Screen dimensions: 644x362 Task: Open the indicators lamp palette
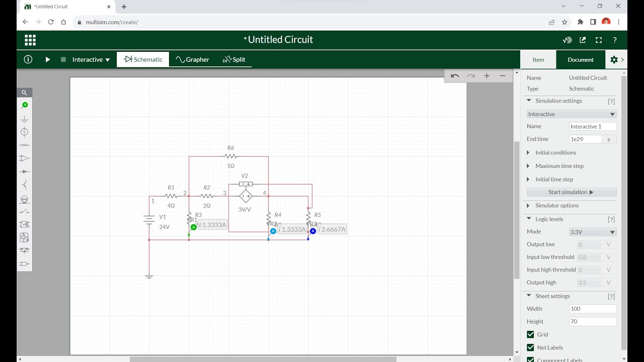[x=24, y=199]
